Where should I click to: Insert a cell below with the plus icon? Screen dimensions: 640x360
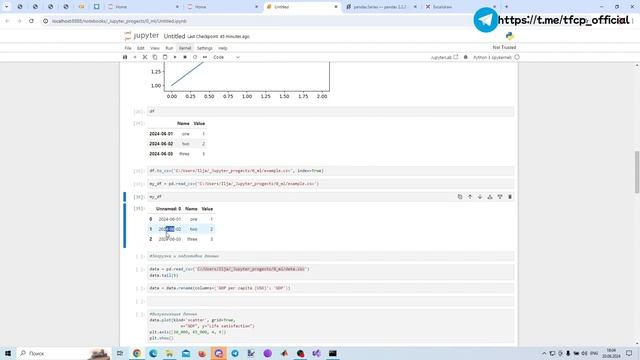(x=135, y=58)
